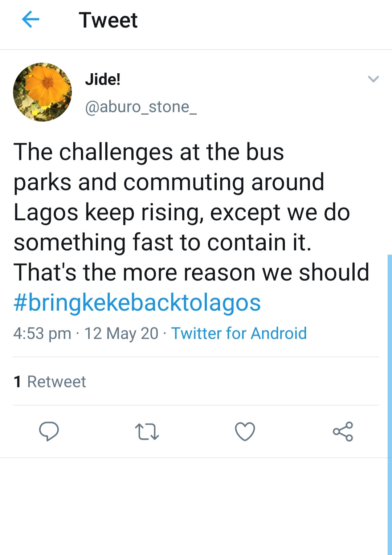Tap the 4:53 pm timestamp

(42, 334)
